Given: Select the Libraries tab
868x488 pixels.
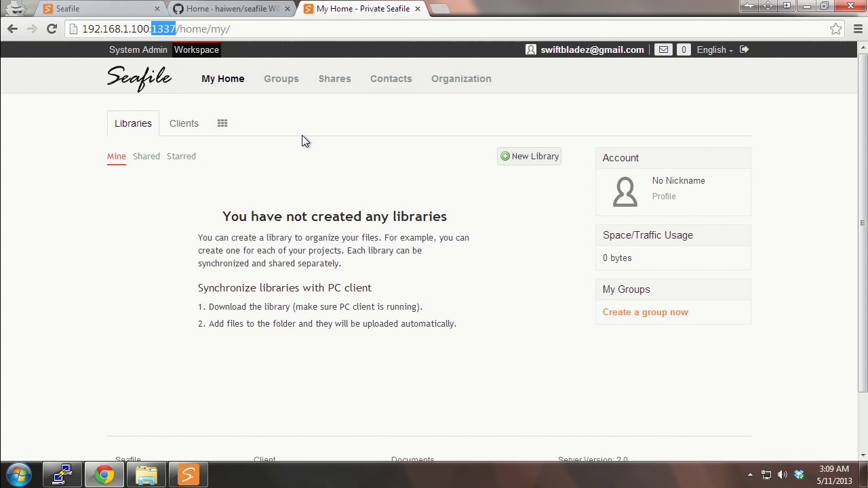Looking at the screenshot, I should [x=133, y=123].
